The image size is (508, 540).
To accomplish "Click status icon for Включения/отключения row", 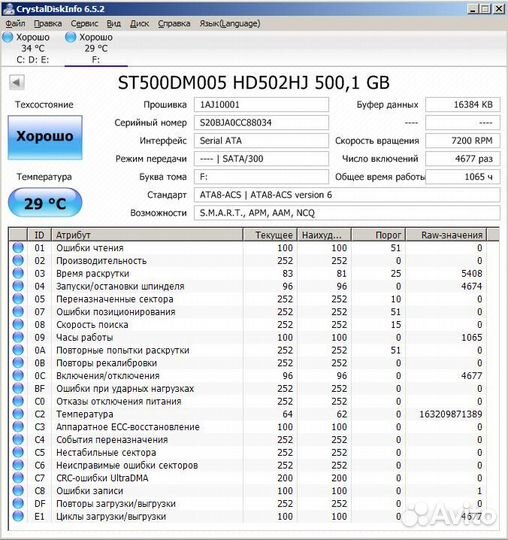I will (18, 375).
